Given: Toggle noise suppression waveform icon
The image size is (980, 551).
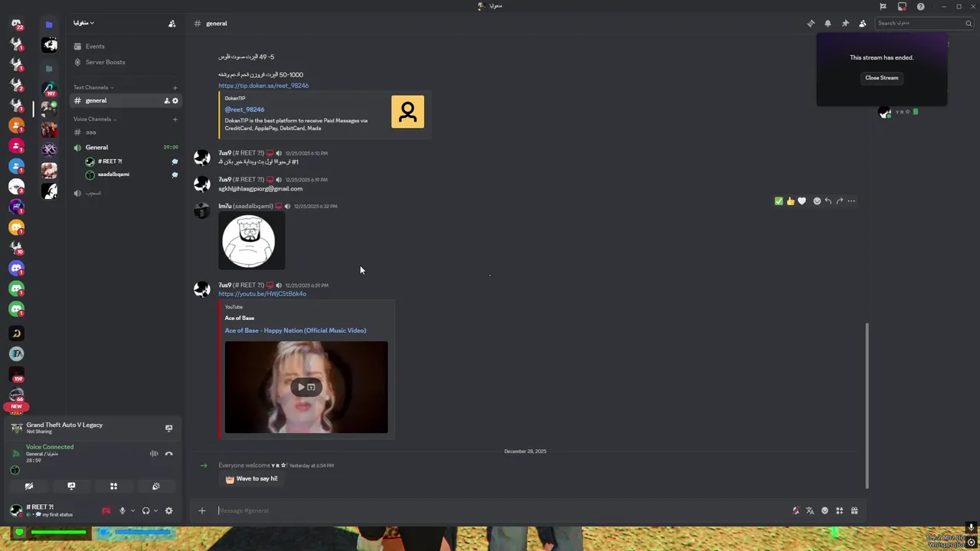Looking at the screenshot, I should point(154,454).
